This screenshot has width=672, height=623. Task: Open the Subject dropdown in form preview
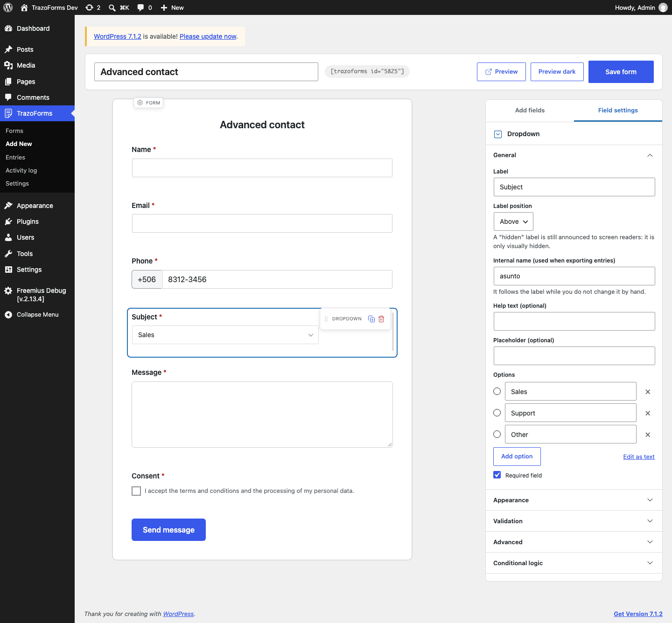(x=225, y=335)
